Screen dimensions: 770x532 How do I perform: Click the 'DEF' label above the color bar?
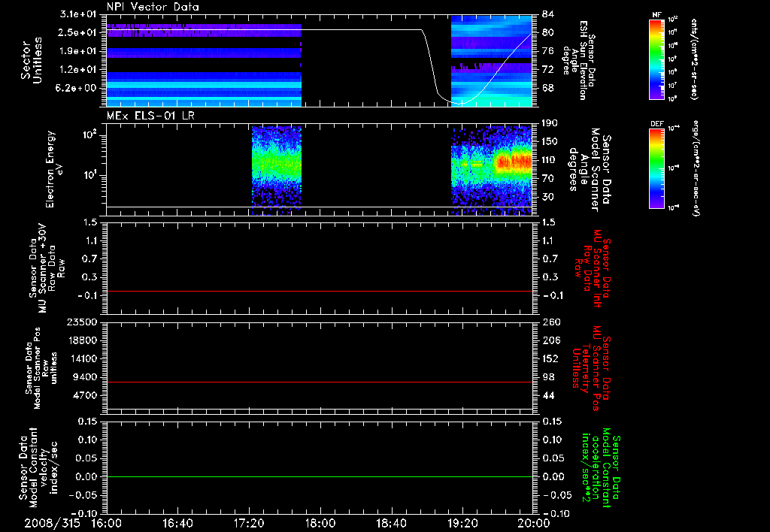click(x=656, y=124)
